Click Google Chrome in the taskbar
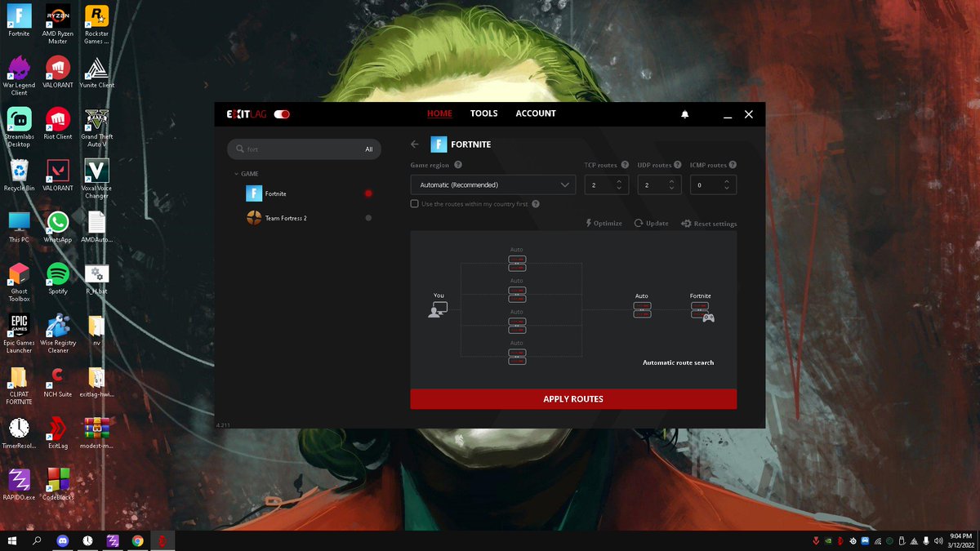Screen dimensions: 980x551 (138, 540)
